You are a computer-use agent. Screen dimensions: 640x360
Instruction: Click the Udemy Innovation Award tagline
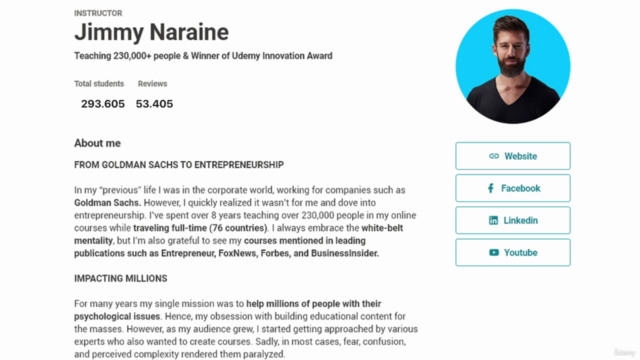203,56
